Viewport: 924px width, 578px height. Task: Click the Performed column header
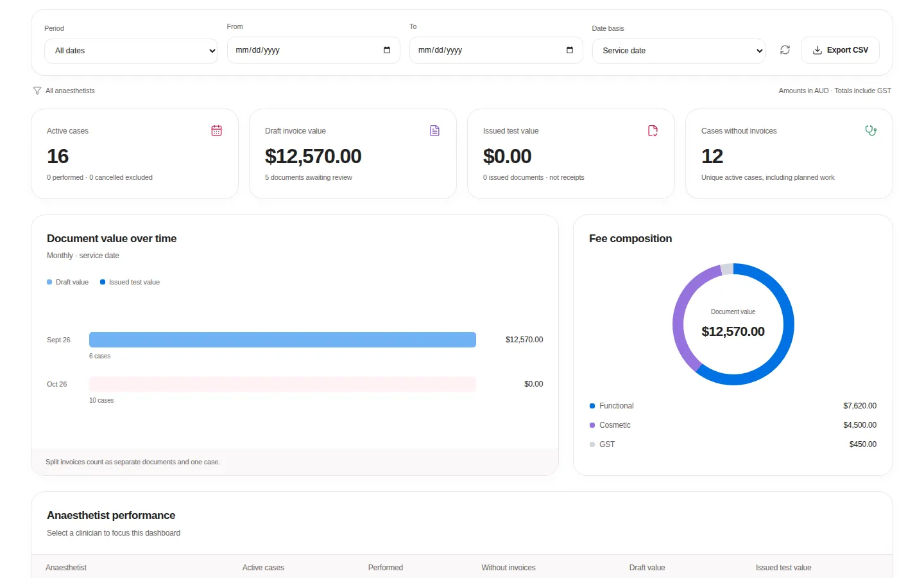click(386, 568)
